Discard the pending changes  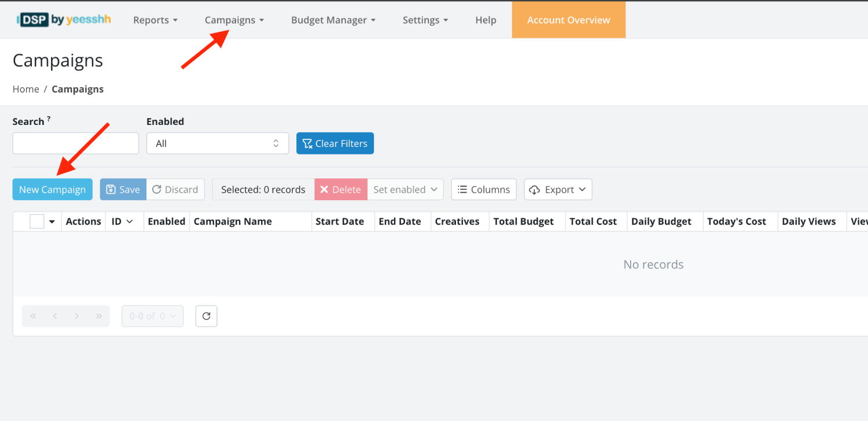[x=175, y=190]
